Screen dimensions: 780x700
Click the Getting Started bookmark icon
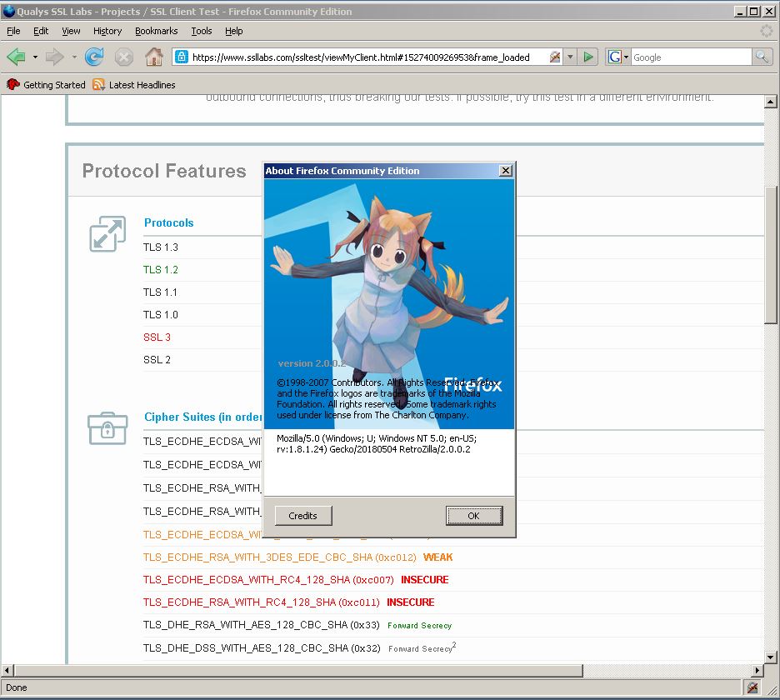[13, 84]
